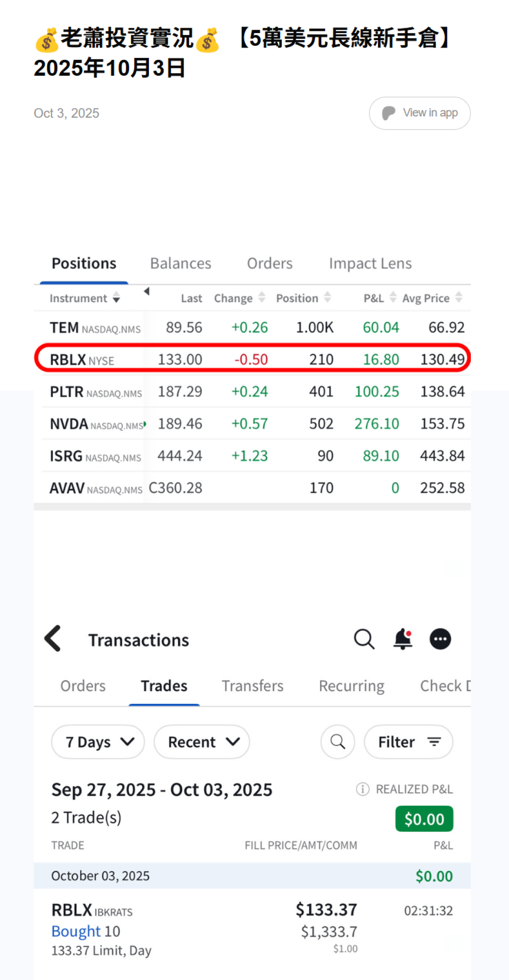The image size is (509, 980).
Task: Click the Realized P&L info icon
Action: pos(362,789)
